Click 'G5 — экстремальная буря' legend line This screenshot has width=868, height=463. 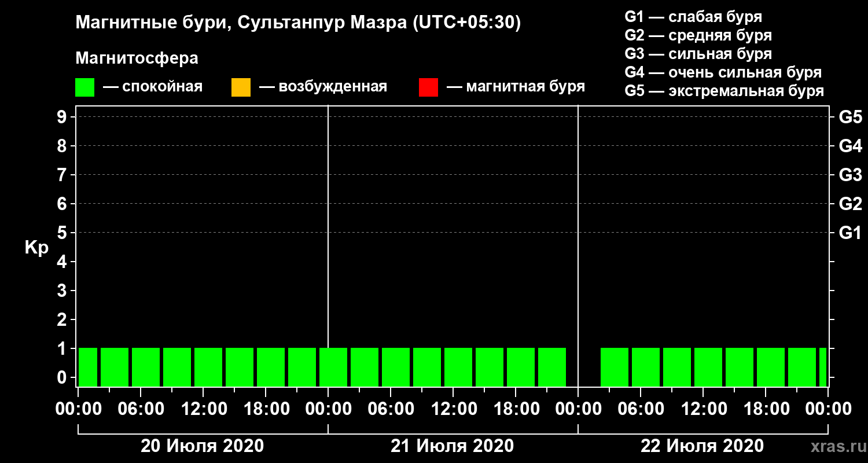724,91
